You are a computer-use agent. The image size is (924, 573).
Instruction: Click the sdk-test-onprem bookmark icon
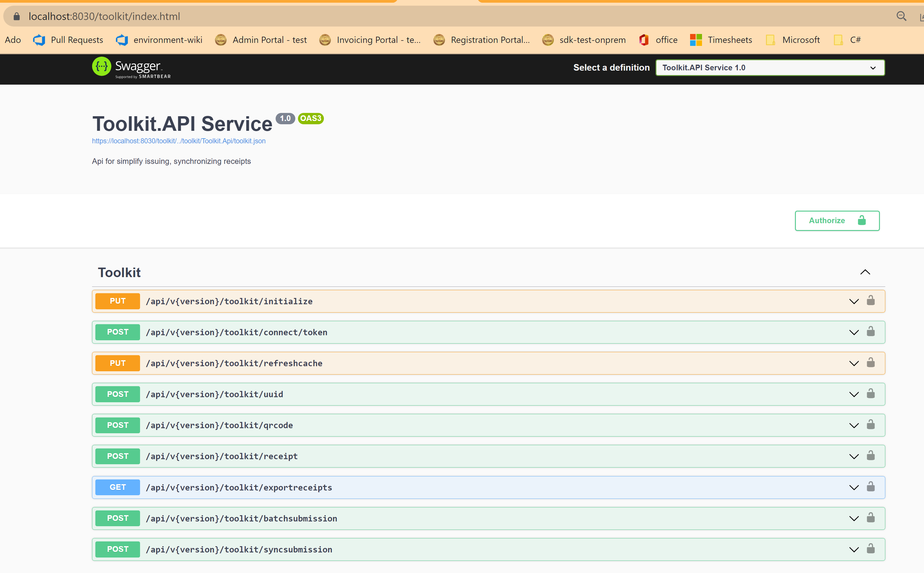click(548, 40)
